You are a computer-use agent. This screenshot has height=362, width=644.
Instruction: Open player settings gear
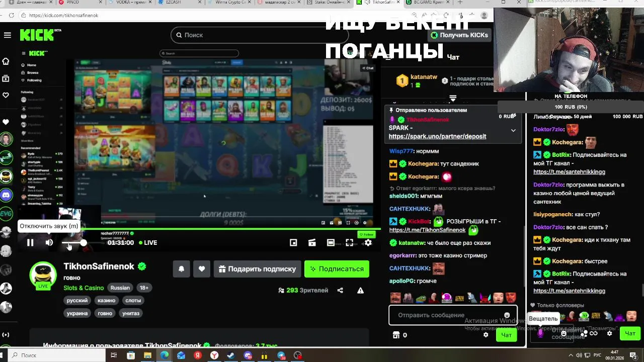[368, 242]
